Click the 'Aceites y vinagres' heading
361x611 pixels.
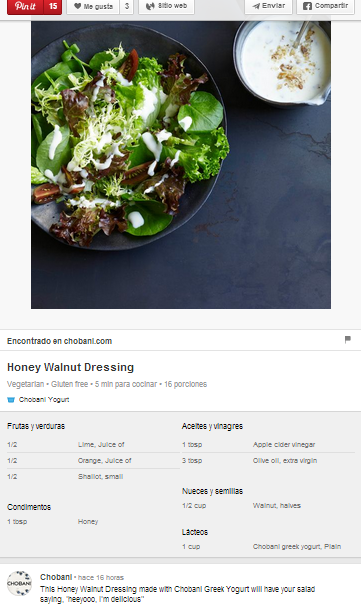[212, 426]
